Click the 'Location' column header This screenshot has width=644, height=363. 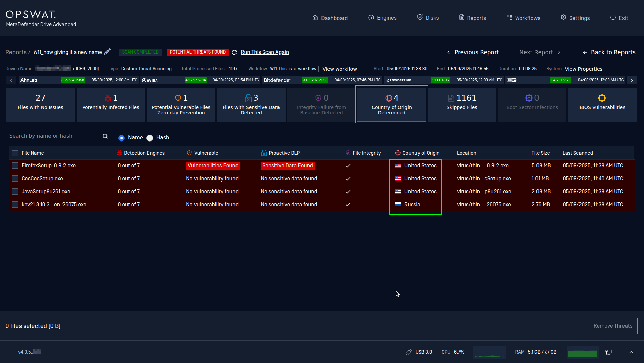[466, 153]
